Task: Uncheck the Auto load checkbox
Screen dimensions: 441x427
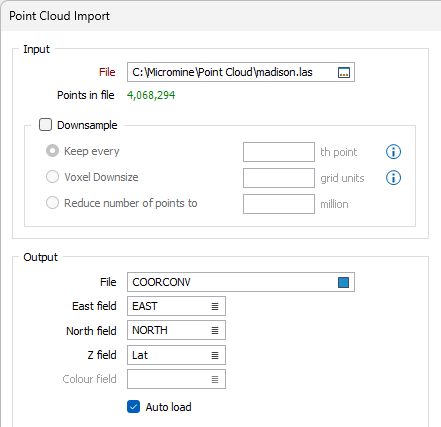Action: point(133,407)
